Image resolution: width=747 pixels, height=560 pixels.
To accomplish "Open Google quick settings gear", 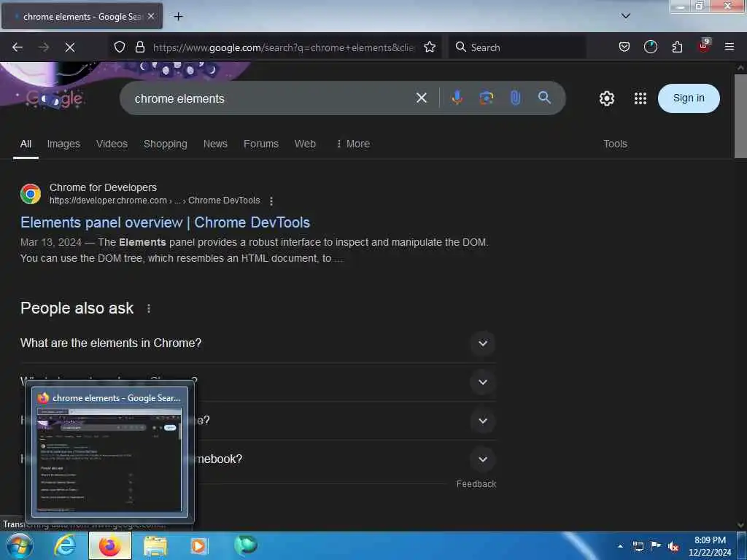I will 606,98.
